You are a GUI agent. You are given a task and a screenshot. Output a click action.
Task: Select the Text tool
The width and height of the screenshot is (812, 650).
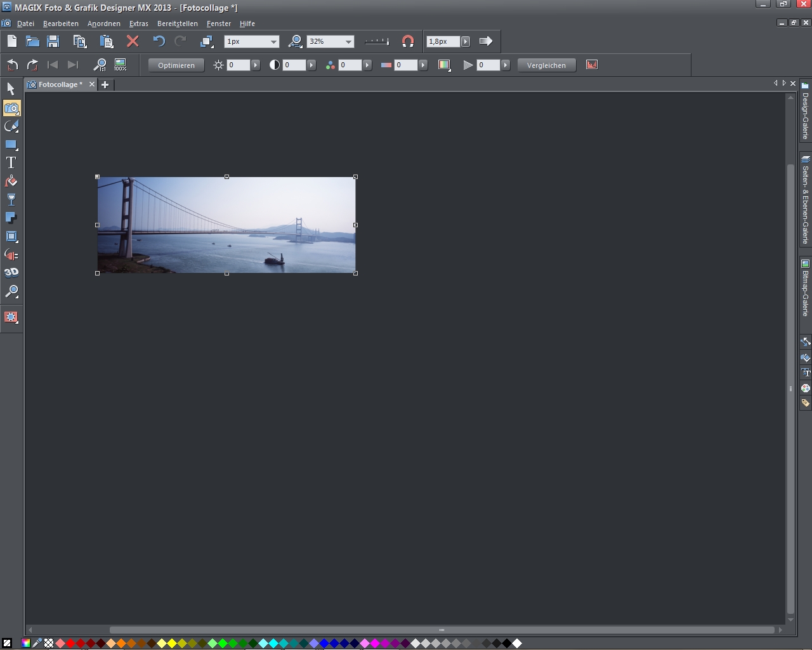[x=11, y=163]
